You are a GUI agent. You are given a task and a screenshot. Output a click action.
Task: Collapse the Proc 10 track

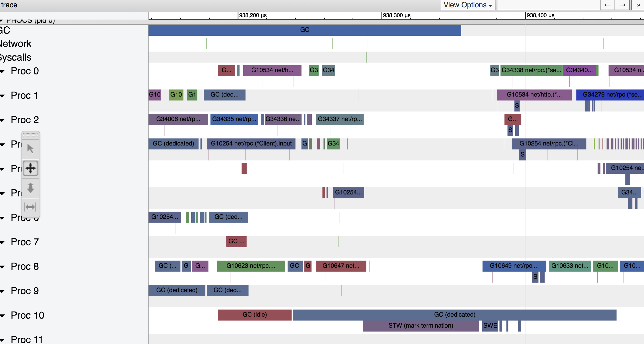[x=2, y=316]
